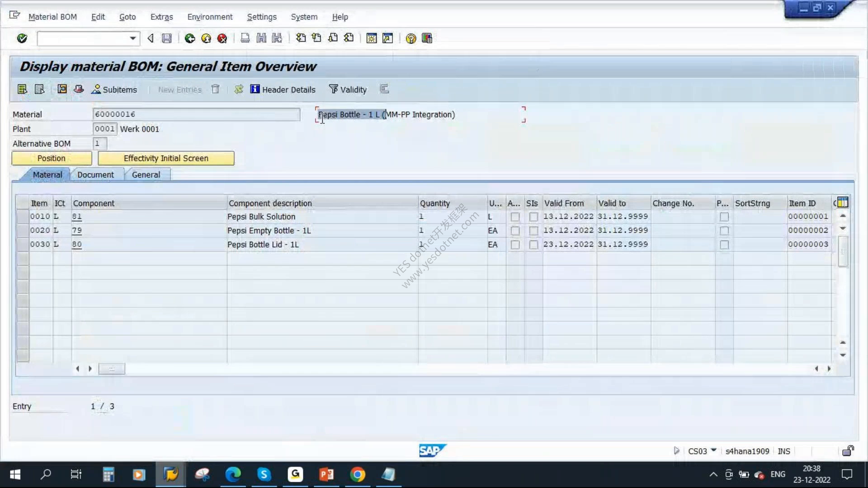Expand status bar with triangle arrow
This screenshot has height=488, width=868.
coord(676,451)
